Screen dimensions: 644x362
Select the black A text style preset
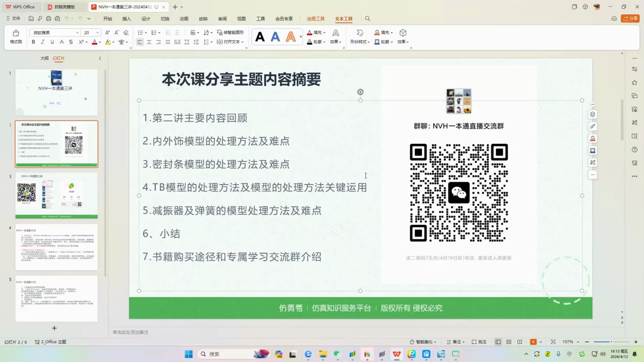point(260,37)
